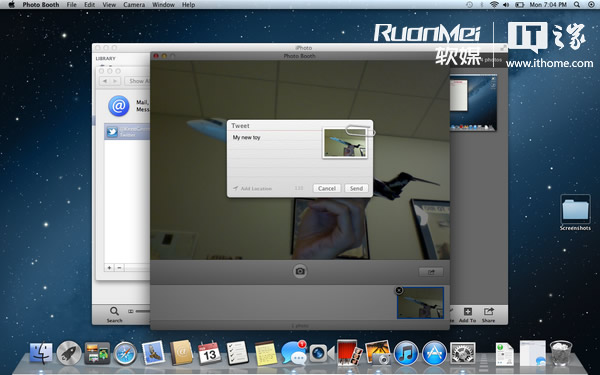
Task: Open the Photo Booth share button
Action: (431, 272)
